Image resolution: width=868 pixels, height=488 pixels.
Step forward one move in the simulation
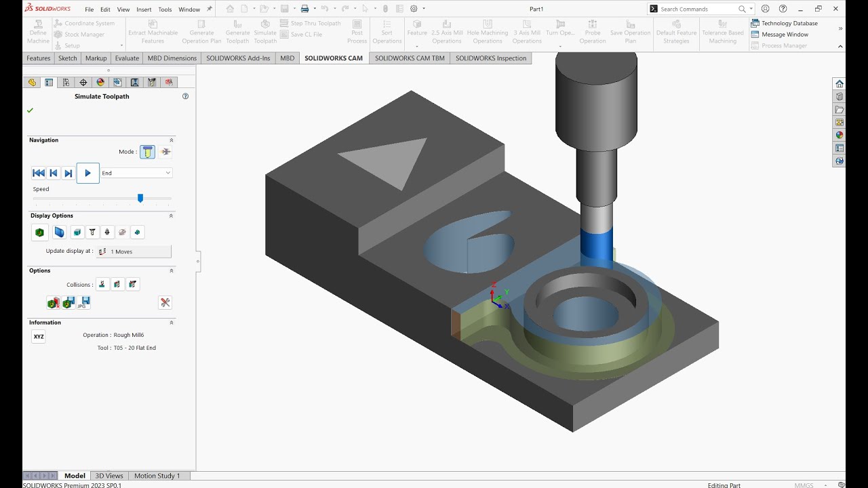[68, 173]
